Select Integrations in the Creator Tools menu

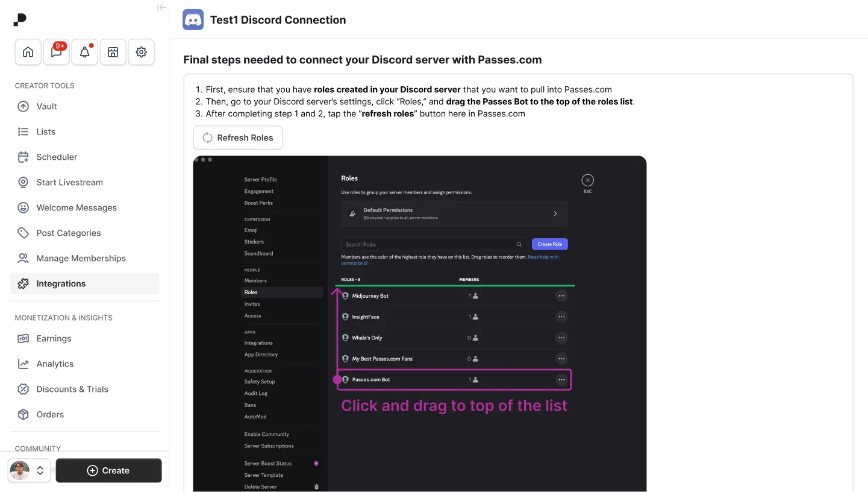[23, 283]
